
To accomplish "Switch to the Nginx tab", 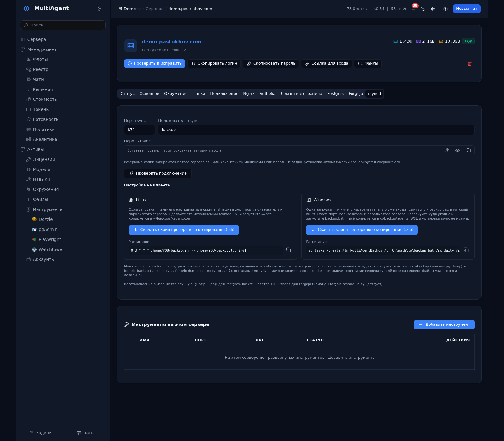I will (x=249, y=94).
